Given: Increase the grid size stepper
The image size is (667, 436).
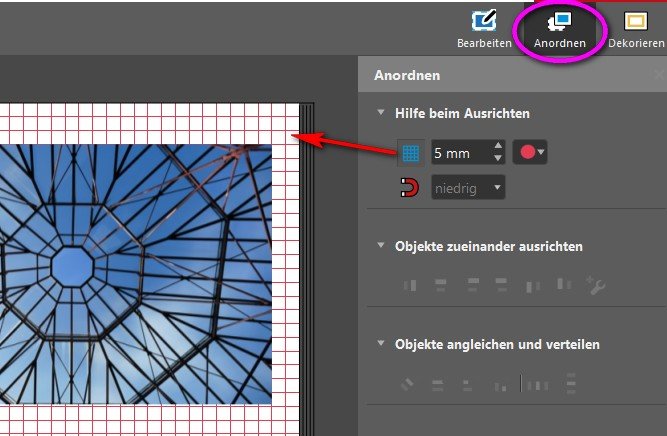Looking at the screenshot, I should 498,147.
